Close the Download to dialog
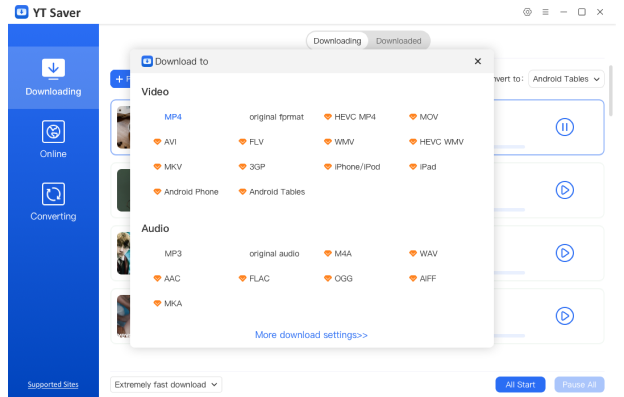624x397 pixels. [x=478, y=61]
